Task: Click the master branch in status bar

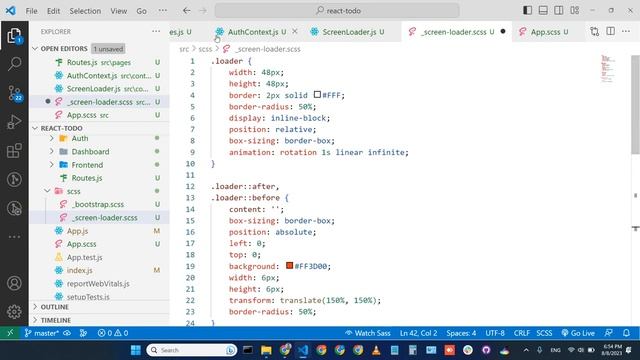Action: [x=42, y=333]
